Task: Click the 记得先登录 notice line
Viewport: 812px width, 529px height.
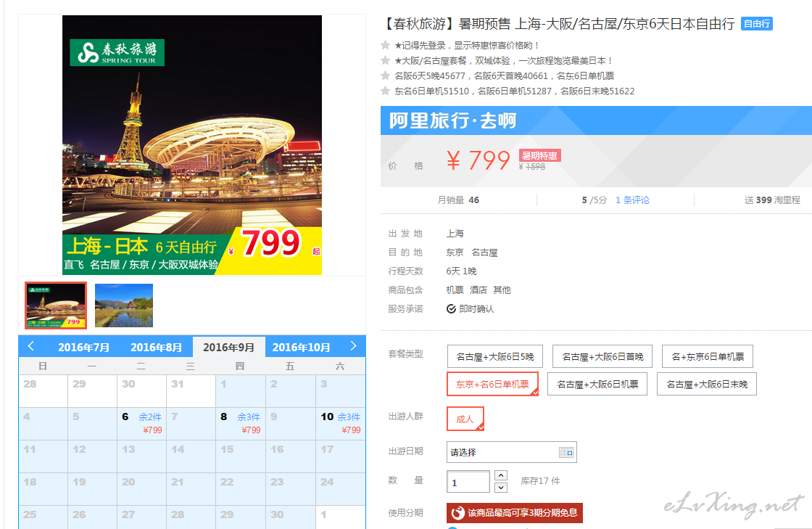Action: [x=467, y=46]
